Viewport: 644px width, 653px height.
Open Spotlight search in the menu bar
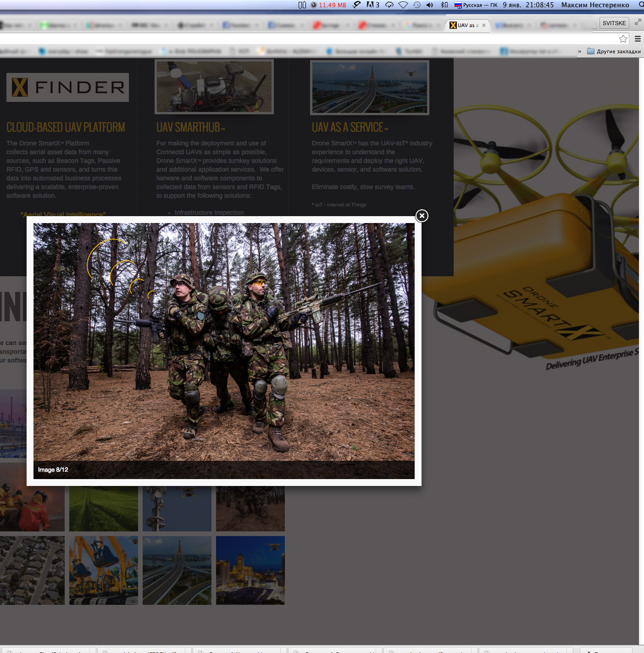[x=641, y=5]
